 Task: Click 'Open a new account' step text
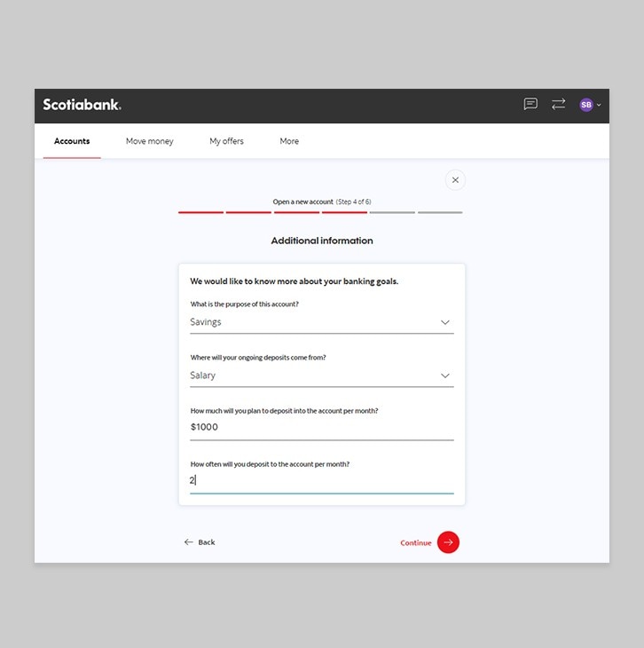(x=302, y=202)
